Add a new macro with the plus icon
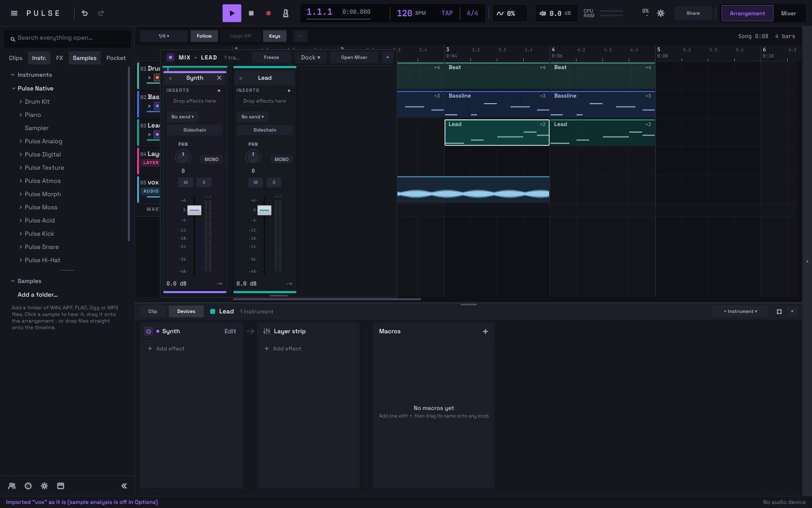Viewport: 812px width, 508px height. click(x=485, y=331)
